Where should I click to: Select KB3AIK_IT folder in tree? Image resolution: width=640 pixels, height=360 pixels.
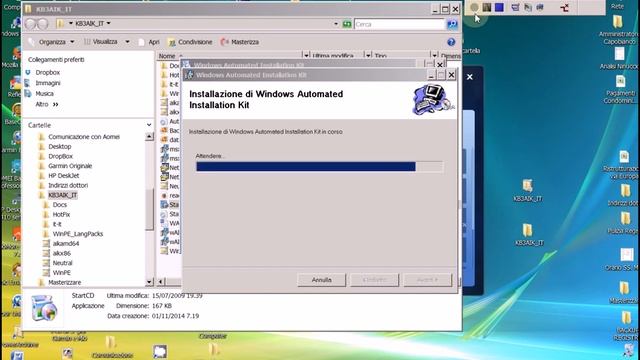click(x=62, y=195)
